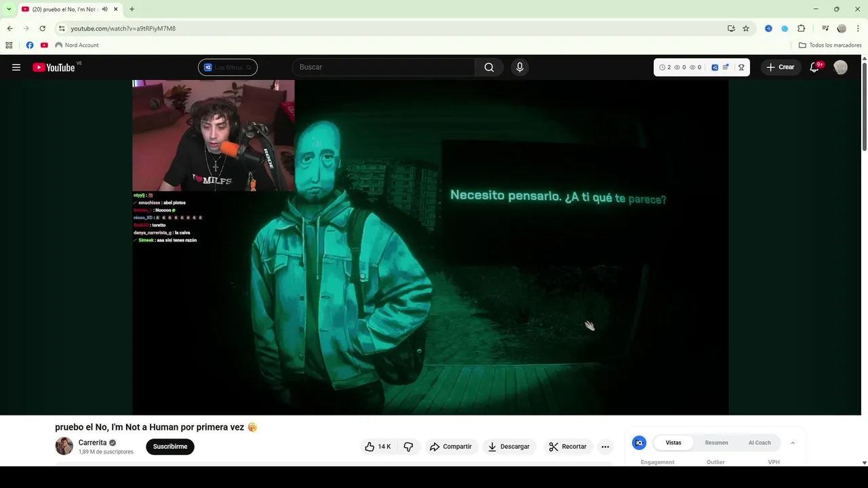Screen dimensions: 868x488
Task: Click the Suscribirme button
Action: pos(170,447)
